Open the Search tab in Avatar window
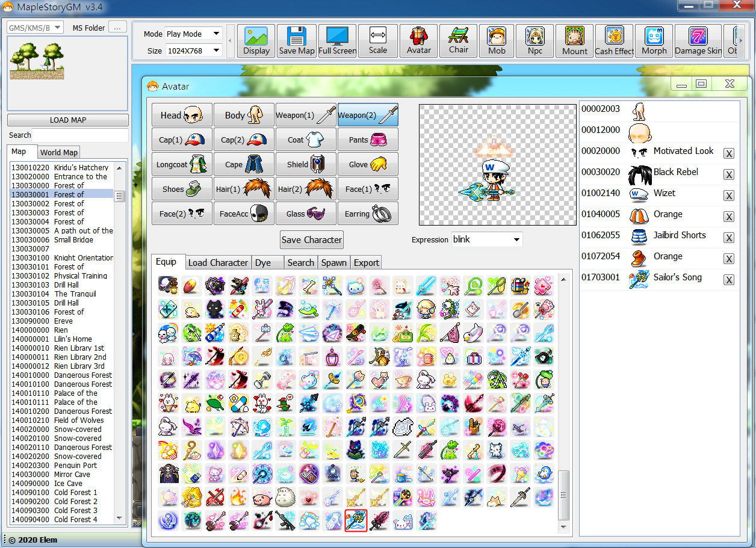Viewport: 756px width, 548px height. point(300,263)
